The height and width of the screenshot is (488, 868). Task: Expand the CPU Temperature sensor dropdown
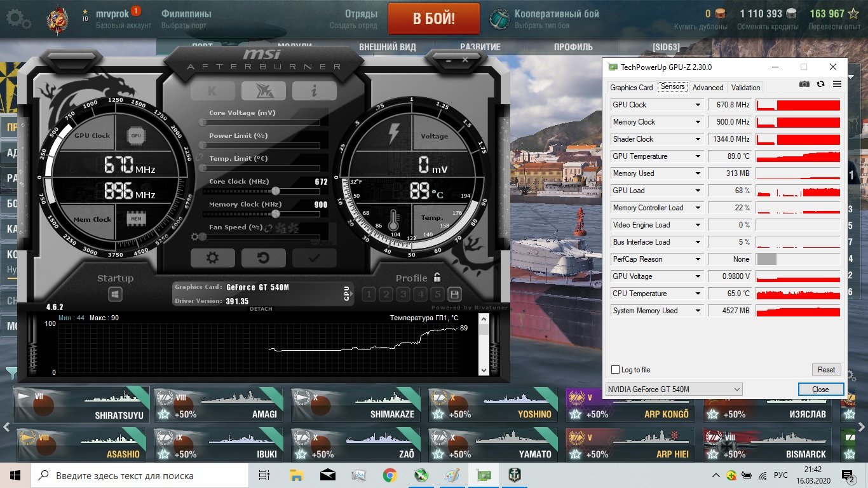[698, 294]
